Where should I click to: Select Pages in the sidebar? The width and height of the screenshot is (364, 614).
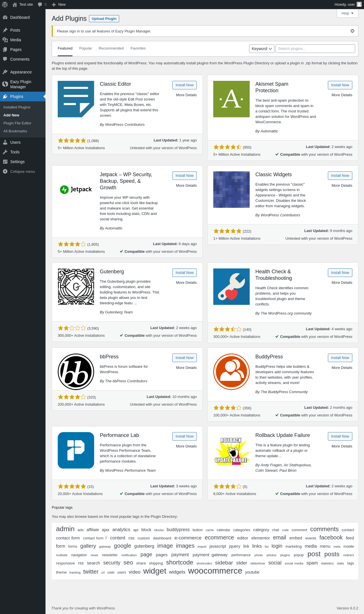click(23, 50)
